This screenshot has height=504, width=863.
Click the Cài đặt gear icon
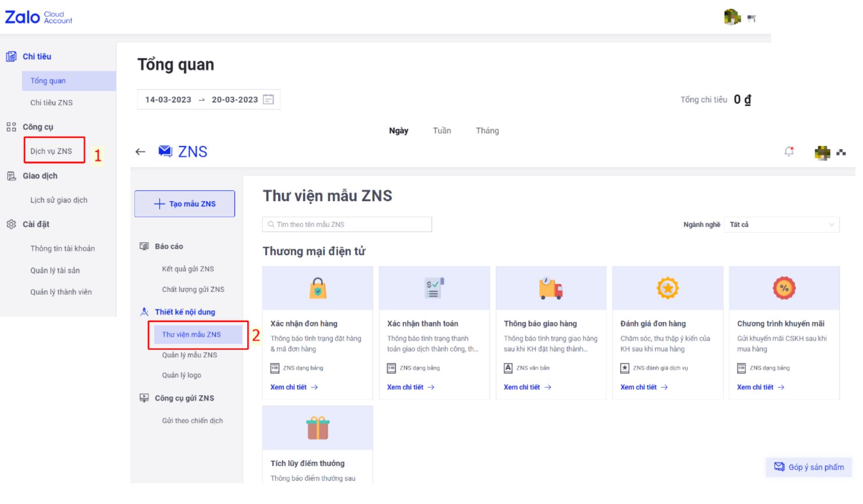11,224
